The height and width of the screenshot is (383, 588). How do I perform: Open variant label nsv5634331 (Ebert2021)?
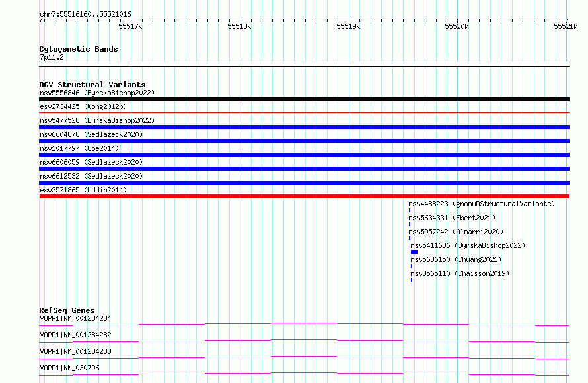[453, 218]
